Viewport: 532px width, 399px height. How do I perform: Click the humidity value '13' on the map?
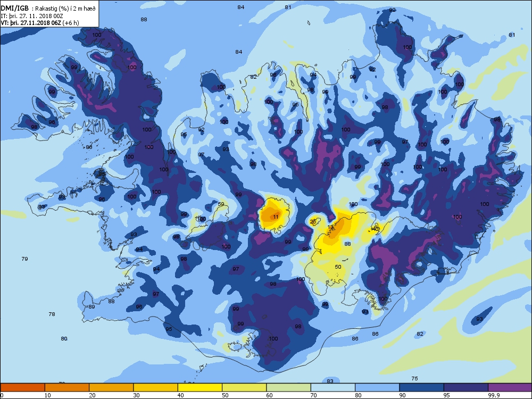pyautogui.click(x=330, y=227)
